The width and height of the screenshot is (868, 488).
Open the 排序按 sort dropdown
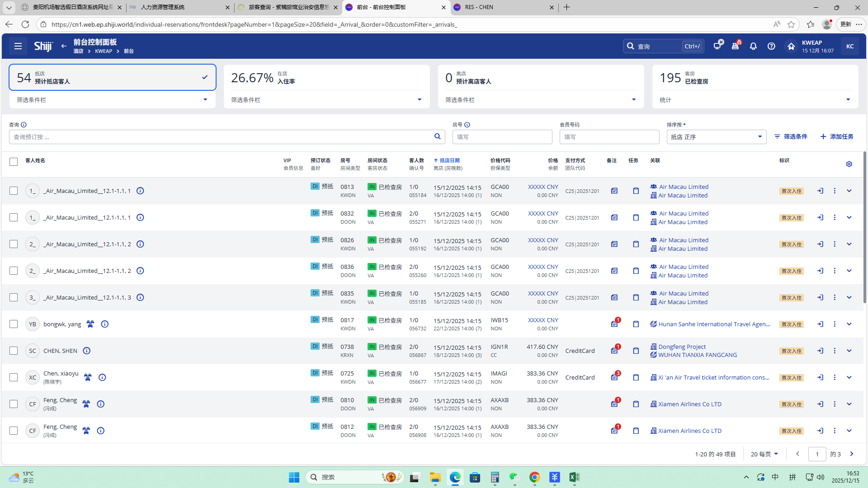coord(716,137)
